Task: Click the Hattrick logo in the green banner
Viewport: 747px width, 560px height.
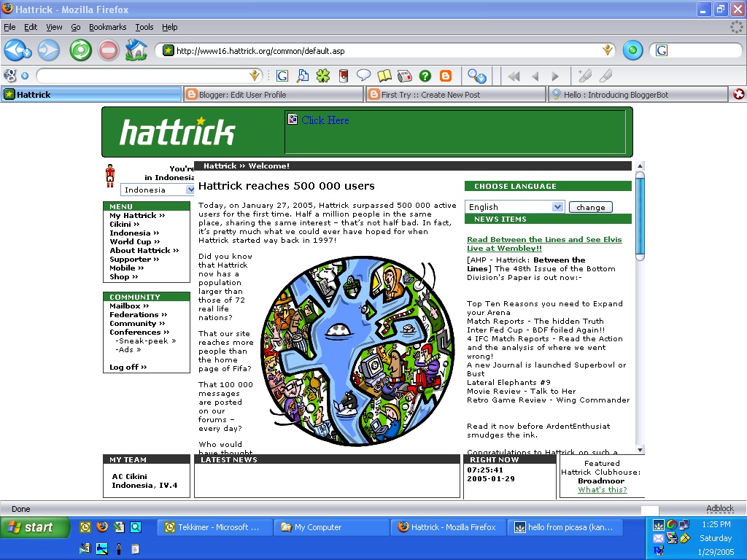Action: point(177,131)
